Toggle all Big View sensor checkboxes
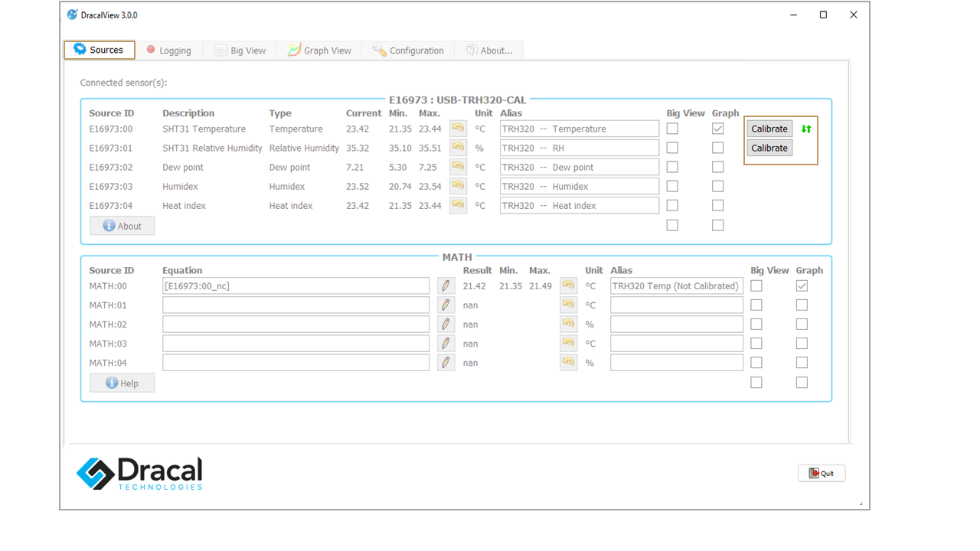Screen dimensions: 980x551 [x=672, y=225]
